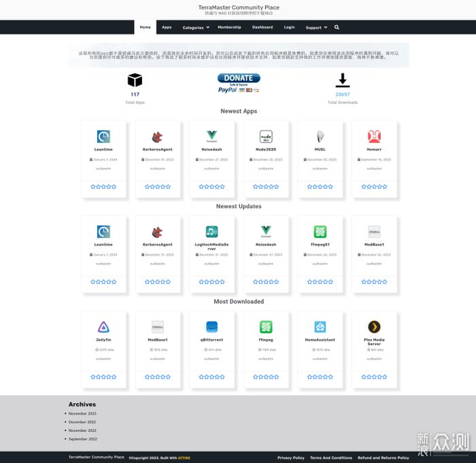476x463 pixels.
Task: Open the qBittorrent app icon
Action: (x=212, y=327)
